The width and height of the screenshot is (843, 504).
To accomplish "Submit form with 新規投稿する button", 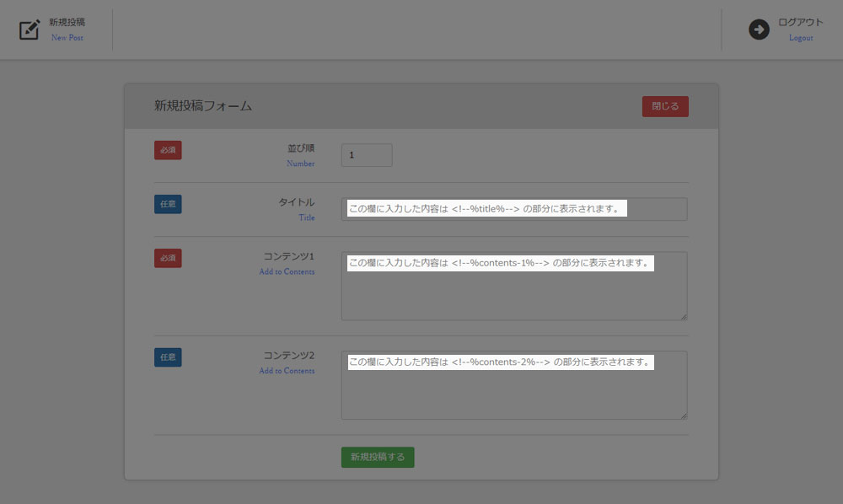I will click(x=378, y=458).
